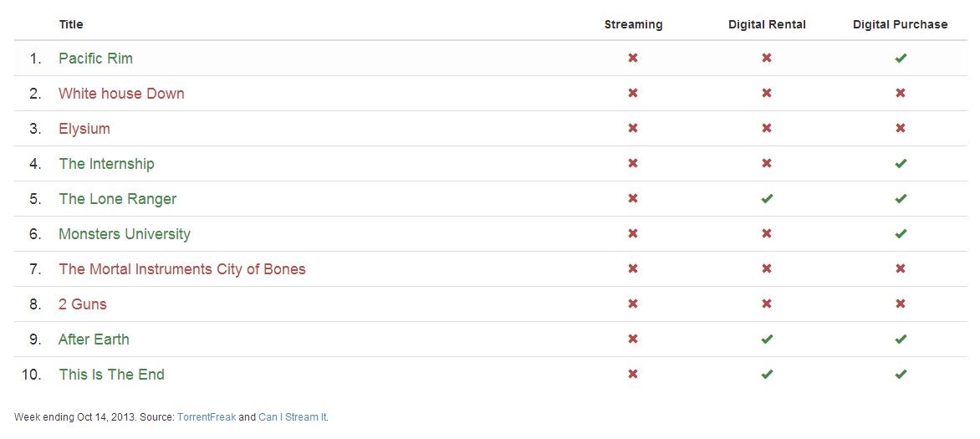
Task: Click This Is The End's Streaming cross
Action: (632, 374)
